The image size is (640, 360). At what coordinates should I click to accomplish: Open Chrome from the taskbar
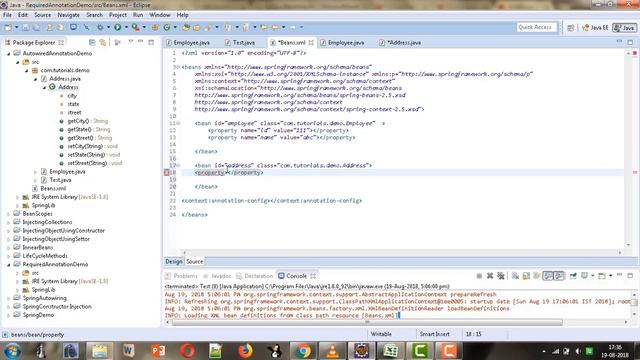[303, 351]
